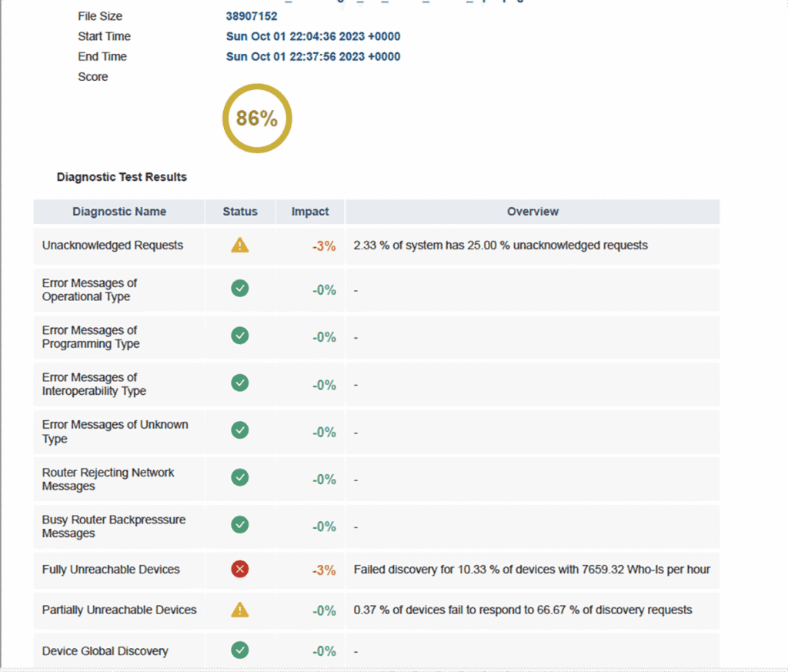This screenshot has height=672, width=788.
Task: Click the Score label
Action: tap(93, 77)
